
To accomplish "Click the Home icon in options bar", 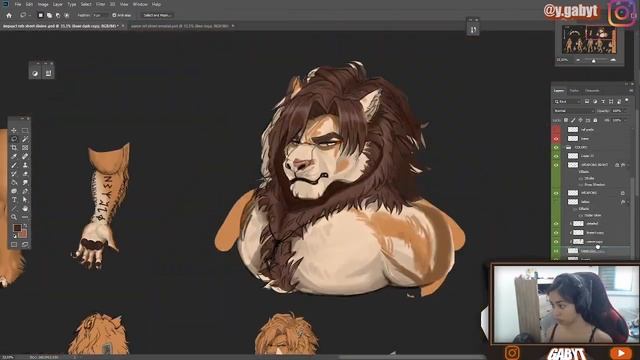I will [9, 15].
